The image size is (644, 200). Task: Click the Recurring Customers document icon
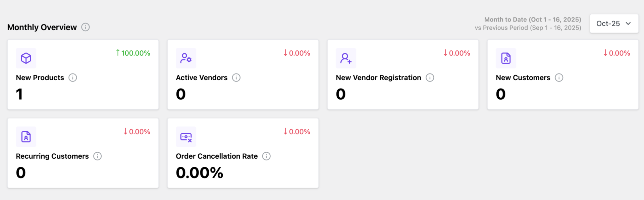tap(26, 137)
